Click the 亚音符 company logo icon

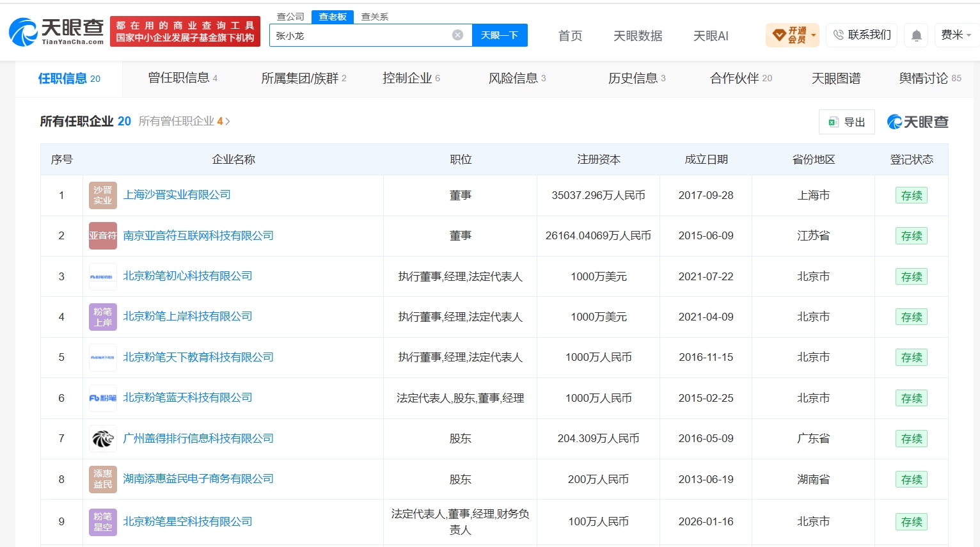click(102, 235)
